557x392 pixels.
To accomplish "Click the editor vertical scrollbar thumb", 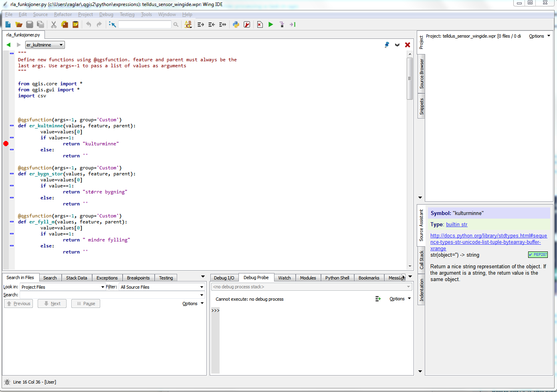I will [410, 78].
